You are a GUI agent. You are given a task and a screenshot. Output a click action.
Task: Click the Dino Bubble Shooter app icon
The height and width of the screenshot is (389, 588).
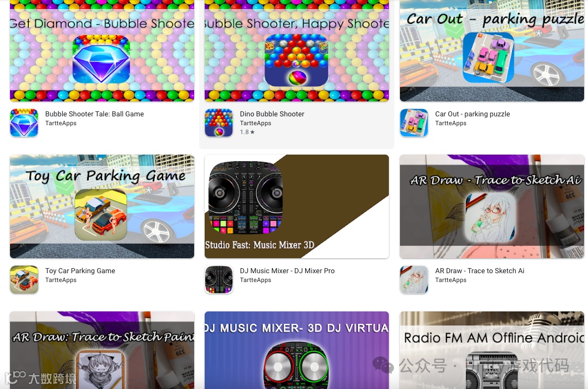click(x=219, y=122)
